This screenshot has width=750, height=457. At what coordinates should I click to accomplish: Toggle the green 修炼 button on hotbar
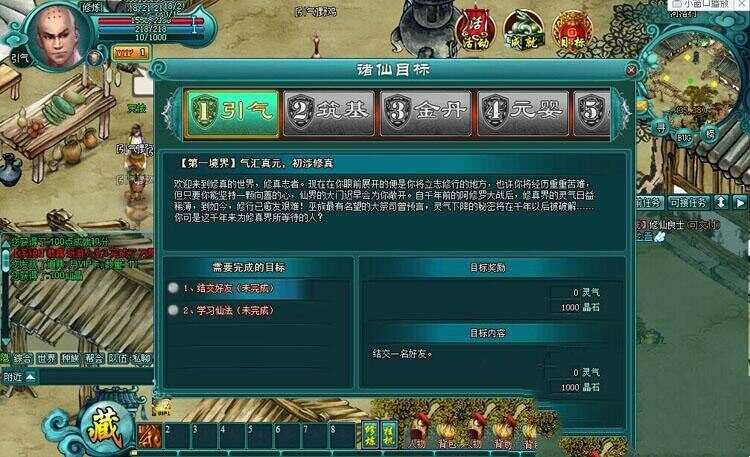click(369, 435)
